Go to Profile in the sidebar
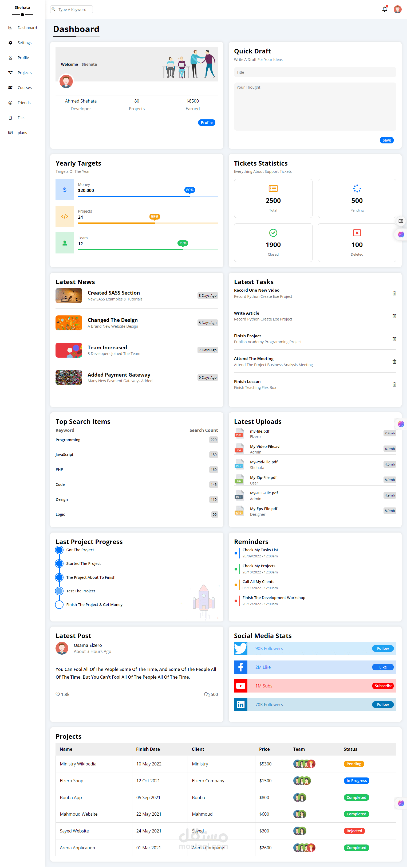407x868 pixels. tap(22, 58)
